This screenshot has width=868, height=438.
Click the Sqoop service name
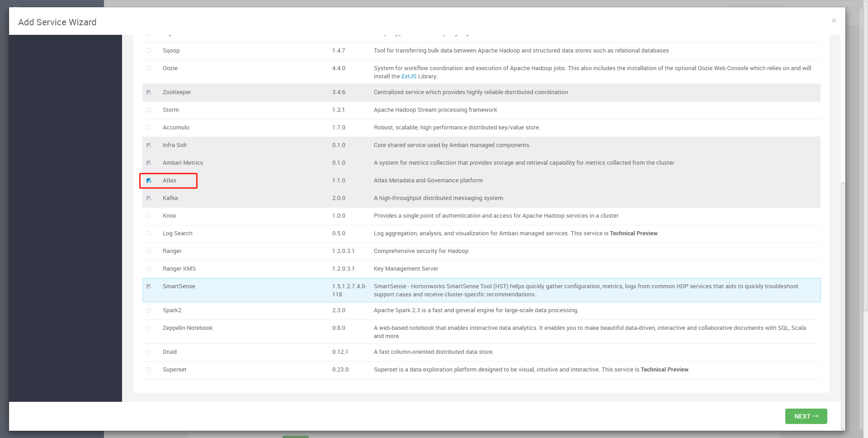click(x=171, y=51)
